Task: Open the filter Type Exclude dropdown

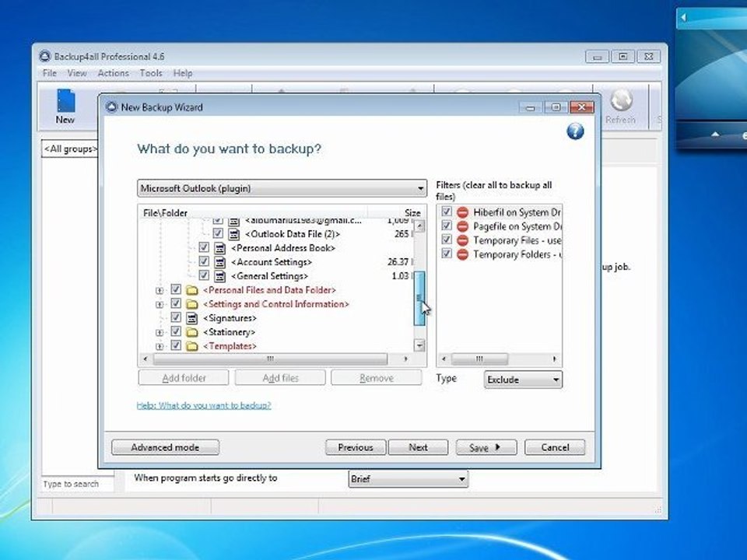Action: tap(523, 380)
